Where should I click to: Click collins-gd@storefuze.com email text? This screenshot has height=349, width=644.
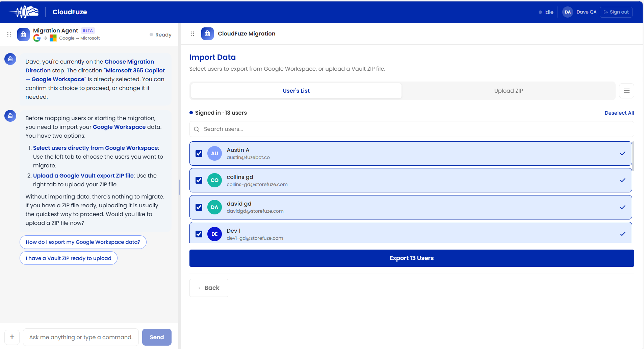click(x=257, y=184)
